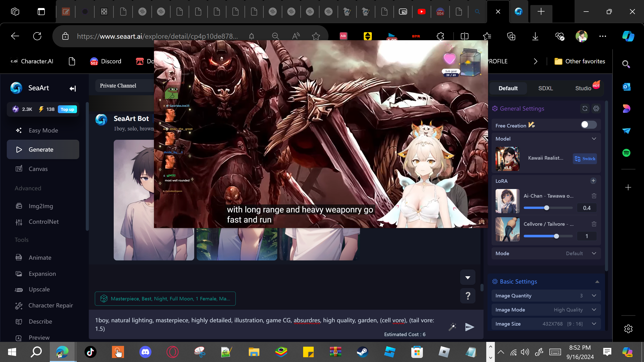This screenshot has width=644, height=362.
Task: Send the prompt with the arrow icon
Action: [x=470, y=327]
